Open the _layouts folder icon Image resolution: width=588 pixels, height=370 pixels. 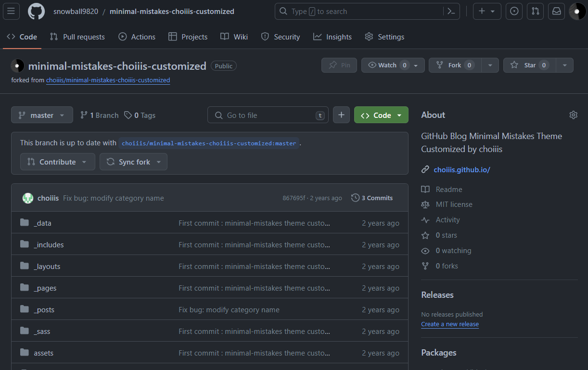point(25,266)
